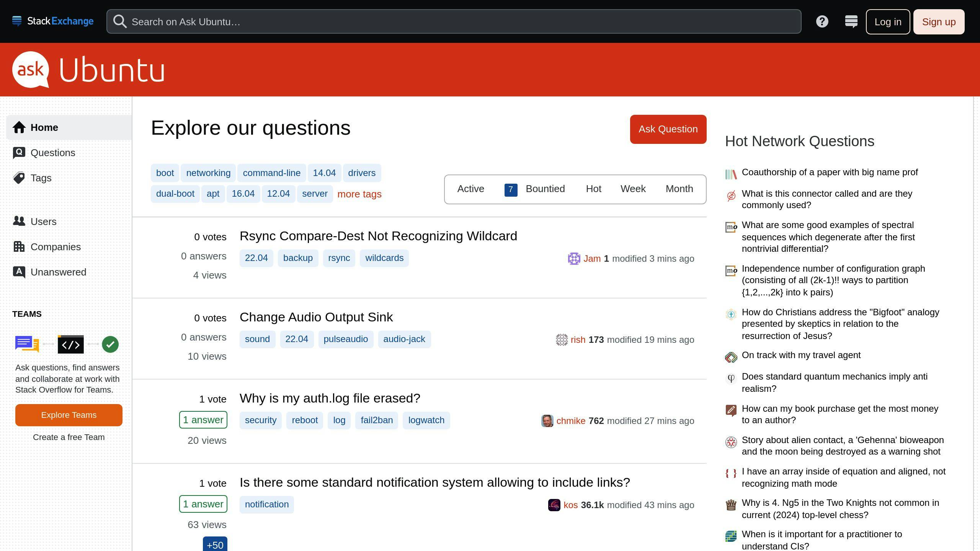The image size is (980, 551).
Task: Open Questions using the Q bubble icon
Action: pos(19,152)
